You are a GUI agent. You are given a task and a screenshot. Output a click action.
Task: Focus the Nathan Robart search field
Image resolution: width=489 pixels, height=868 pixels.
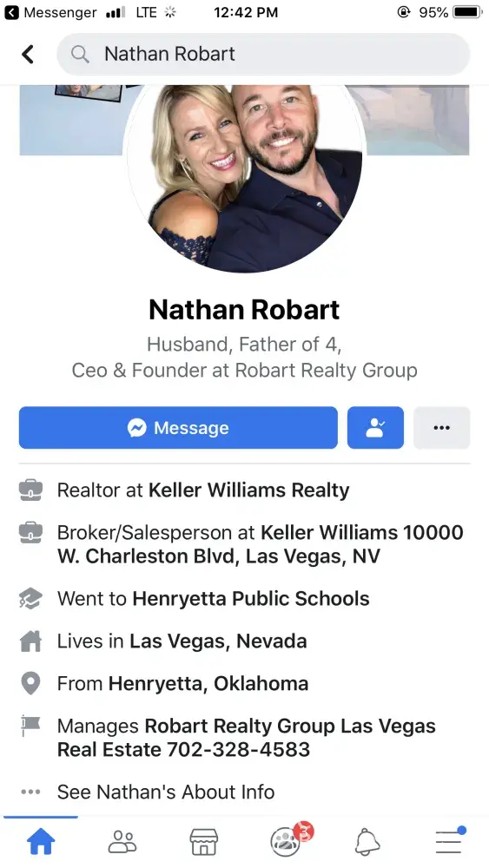(263, 54)
